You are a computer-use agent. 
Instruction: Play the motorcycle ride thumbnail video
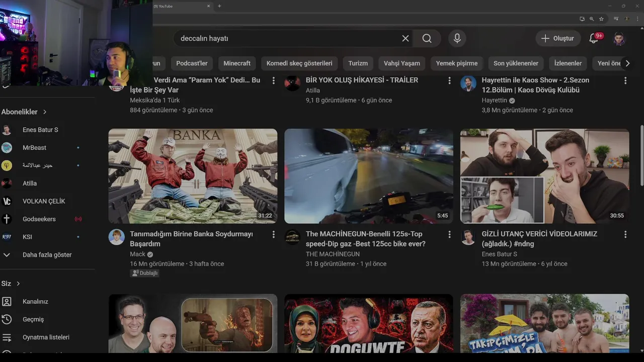pos(369,176)
